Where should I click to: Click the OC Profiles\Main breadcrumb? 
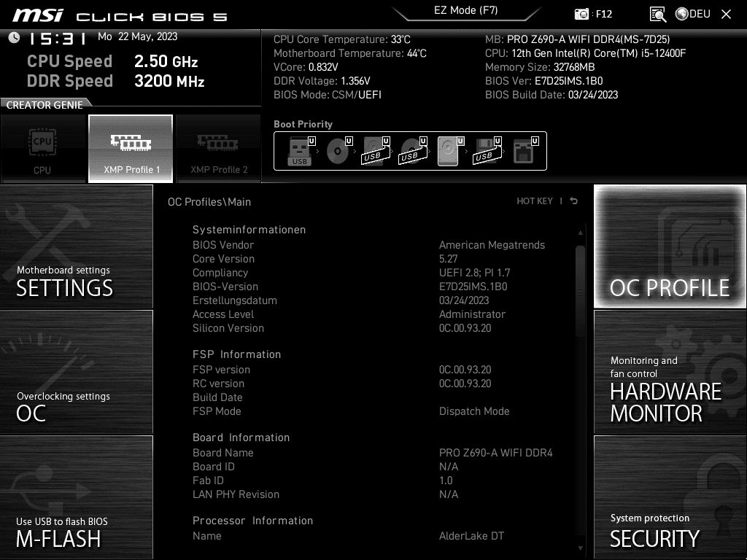pos(209,202)
